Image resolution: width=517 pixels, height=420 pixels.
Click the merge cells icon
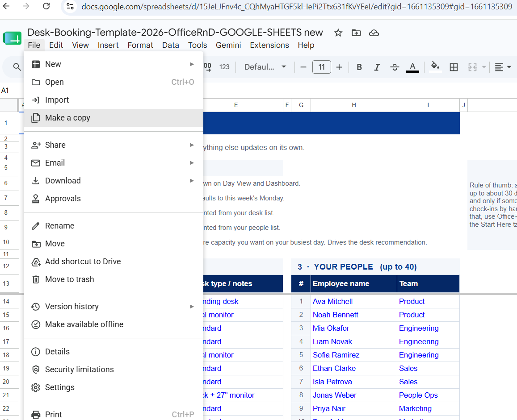(x=472, y=67)
